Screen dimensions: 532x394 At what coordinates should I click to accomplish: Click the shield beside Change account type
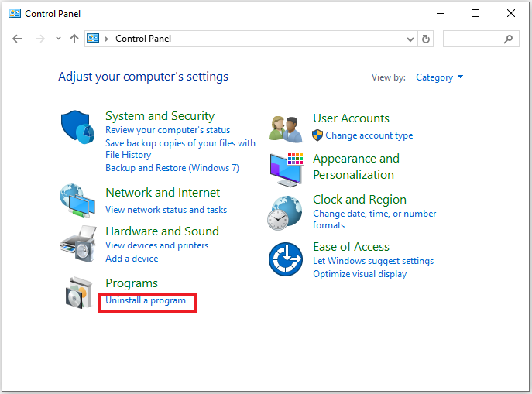point(317,135)
